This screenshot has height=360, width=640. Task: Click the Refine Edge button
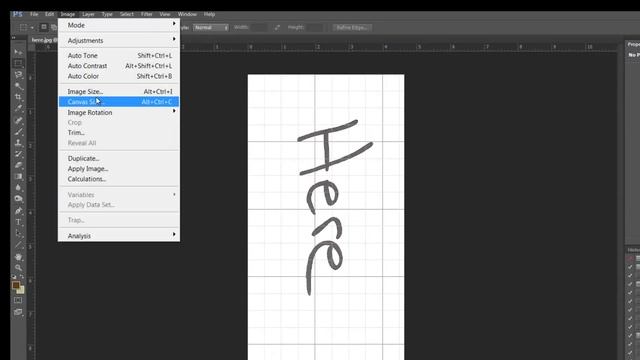pyautogui.click(x=352, y=27)
